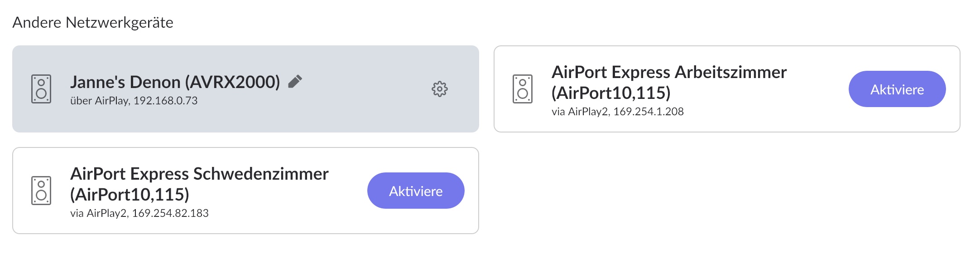The width and height of the screenshot is (980, 255).
Task: Click the AirPort Express Schwedenzimmer device name
Action: tap(199, 184)
